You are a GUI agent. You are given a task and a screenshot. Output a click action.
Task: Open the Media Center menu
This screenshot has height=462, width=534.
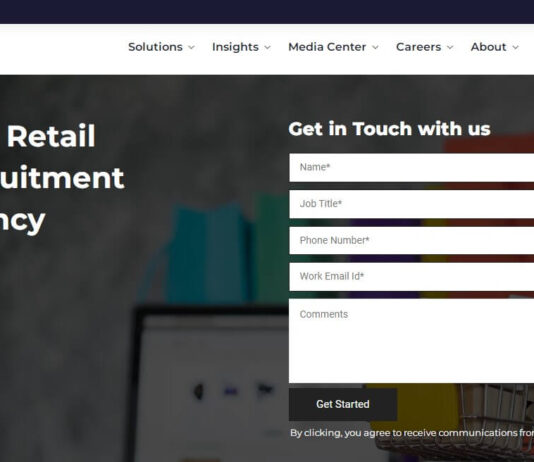coord(327,47)
